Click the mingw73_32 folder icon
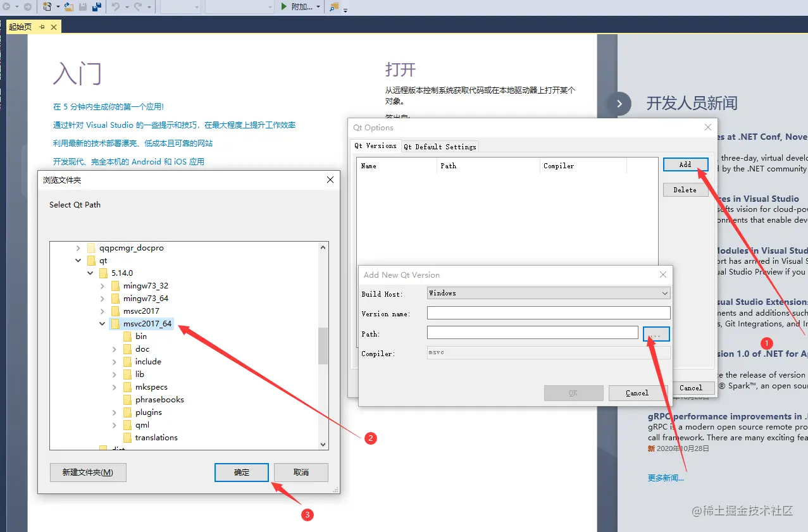The height and width of the screenshot is (532, 808). point(115,286)
